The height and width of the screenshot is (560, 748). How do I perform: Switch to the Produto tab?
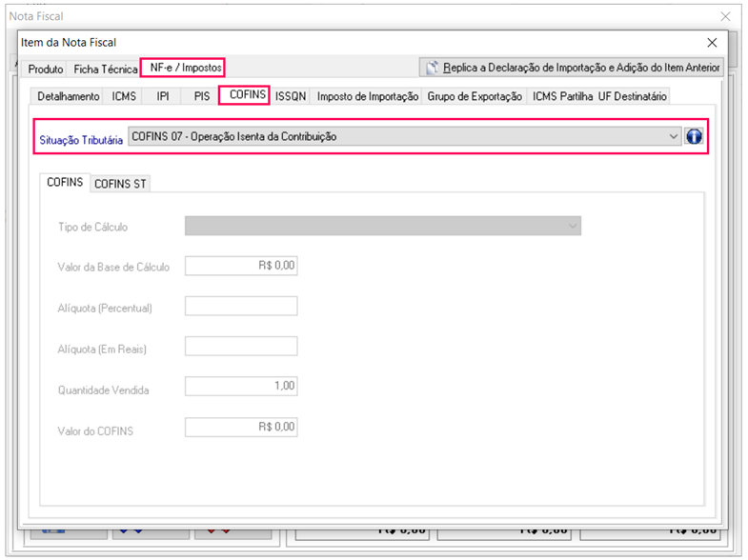(46, 70)
